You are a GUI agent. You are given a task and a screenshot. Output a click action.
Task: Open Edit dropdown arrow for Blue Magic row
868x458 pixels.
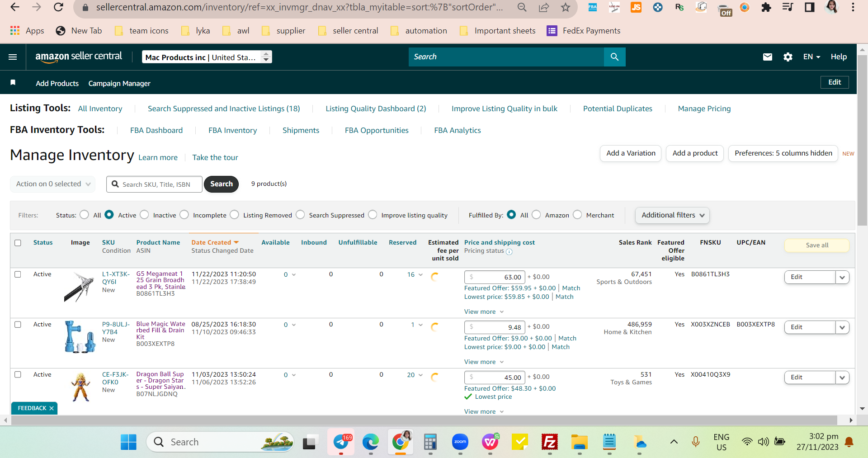point(842,327)
